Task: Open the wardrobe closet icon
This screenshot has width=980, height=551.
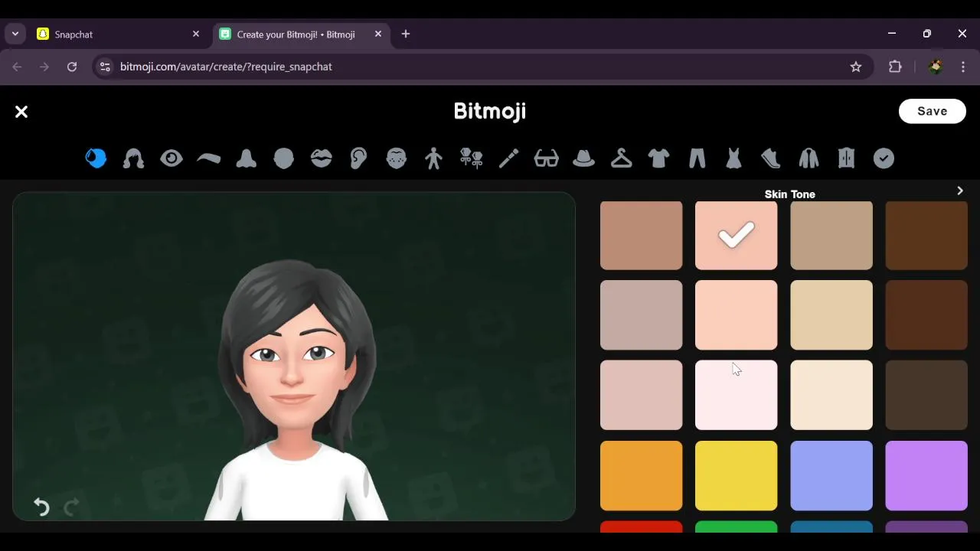Action: pyautogui.click(x=846, y=158)
